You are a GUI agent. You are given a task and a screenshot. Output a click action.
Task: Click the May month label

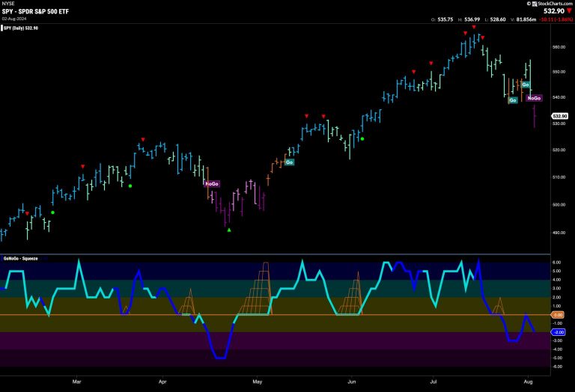tap(258, 382)
